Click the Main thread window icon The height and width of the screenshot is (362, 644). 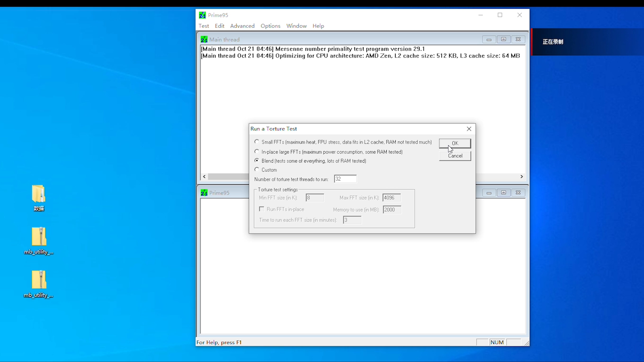204,40
